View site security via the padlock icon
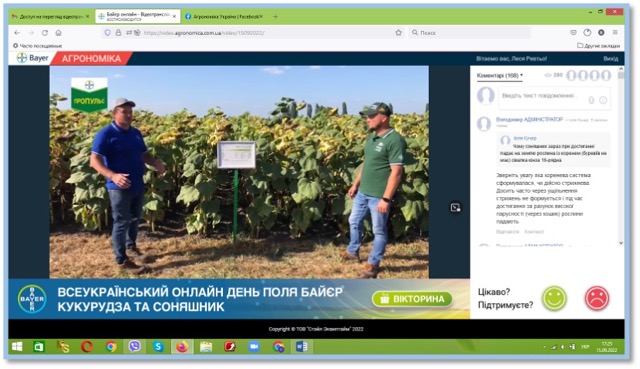This screenshot has height=369, width=640. point(118,33)
